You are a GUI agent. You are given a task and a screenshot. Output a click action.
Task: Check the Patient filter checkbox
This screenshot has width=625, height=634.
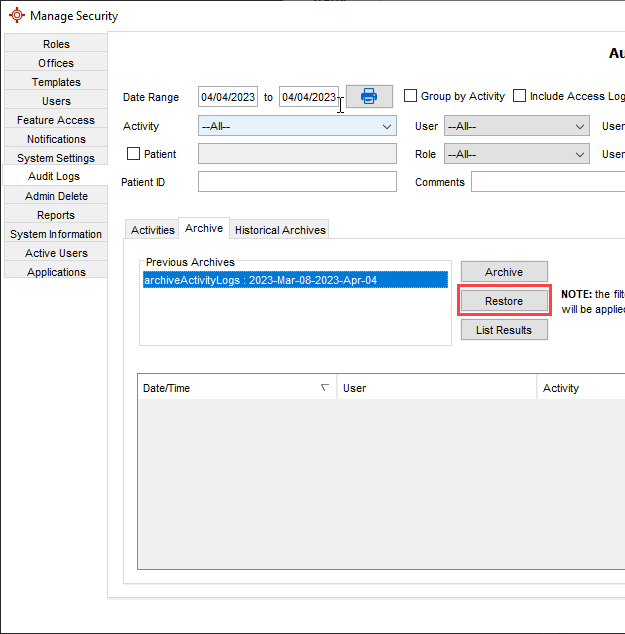tap(134, 154)
